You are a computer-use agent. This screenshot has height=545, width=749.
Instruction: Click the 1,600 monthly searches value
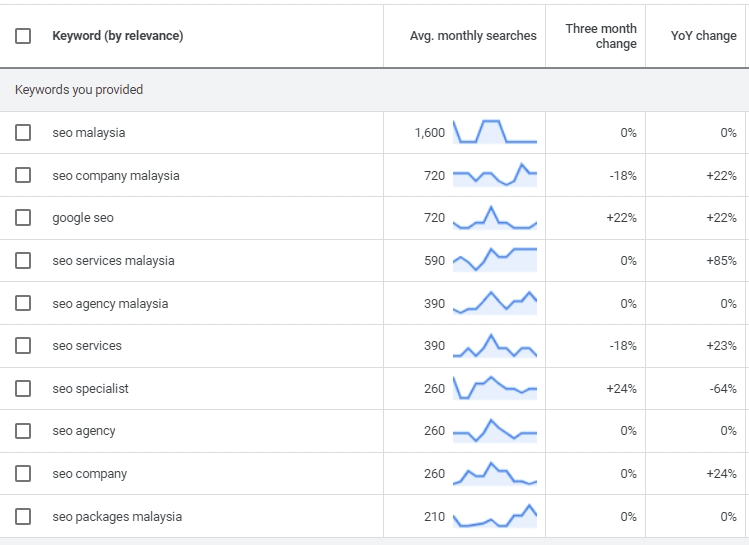click(x=429, y=133)
